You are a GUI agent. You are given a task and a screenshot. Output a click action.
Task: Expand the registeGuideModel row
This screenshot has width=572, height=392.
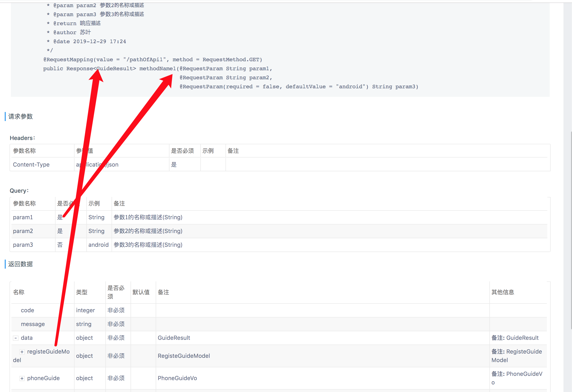pos(22,352)
